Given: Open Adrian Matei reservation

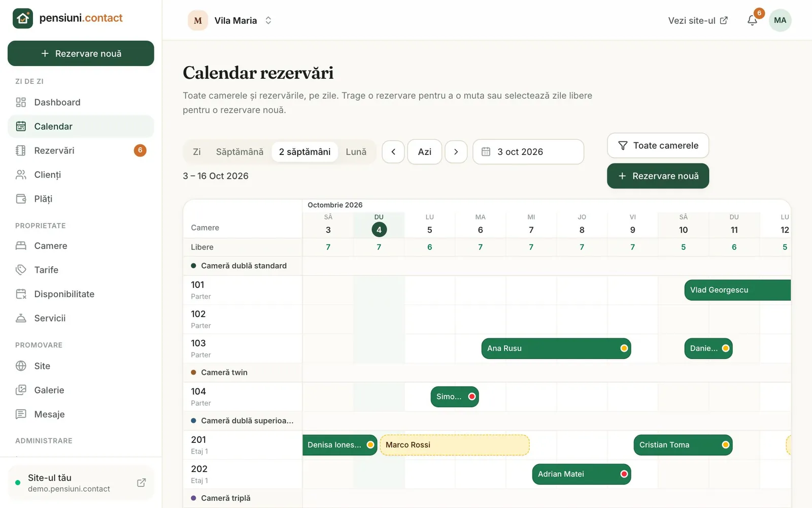Looking at the screenshot, I should (582, 474).
